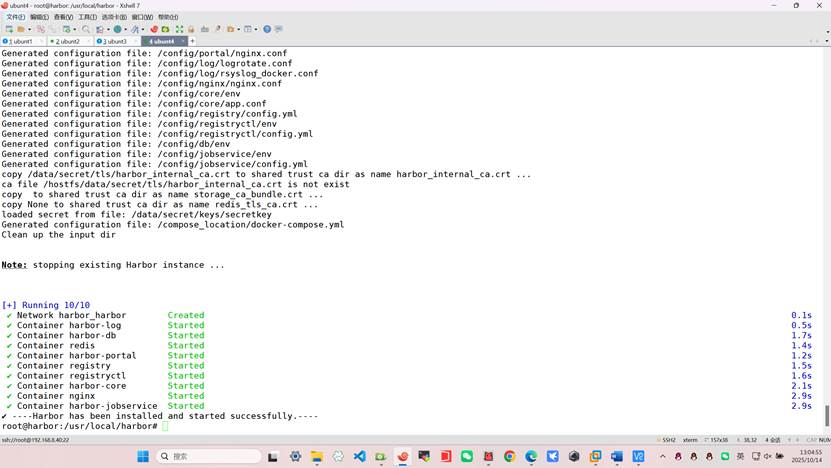Click the green Xftp toolbar icon

tap(165, 29)
